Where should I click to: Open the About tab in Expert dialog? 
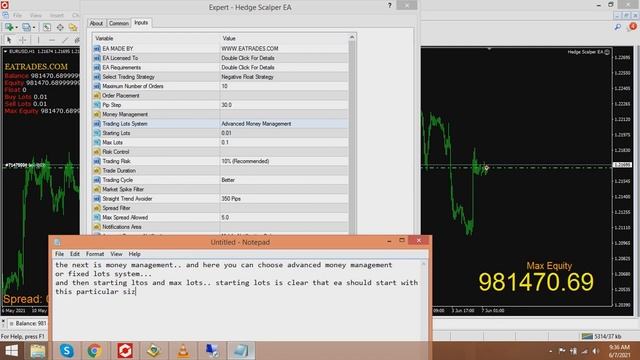[96, 23]
